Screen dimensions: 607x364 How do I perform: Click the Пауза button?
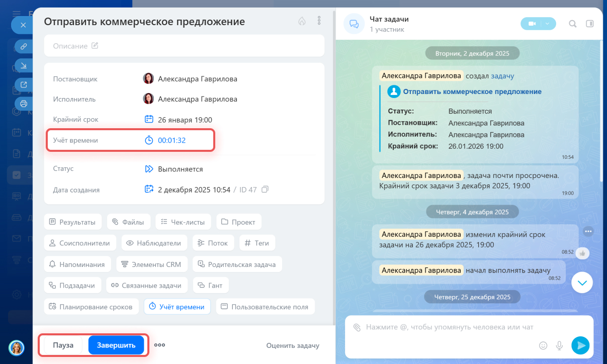(63, 345)
